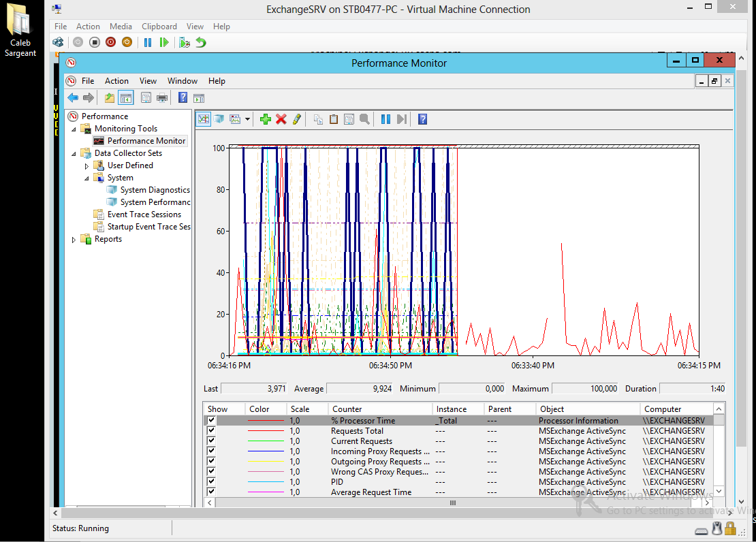Uncheck Show for % Processor Time
Image resolution: width=756 pixels, height=542 pixels.
pos(211,420)
